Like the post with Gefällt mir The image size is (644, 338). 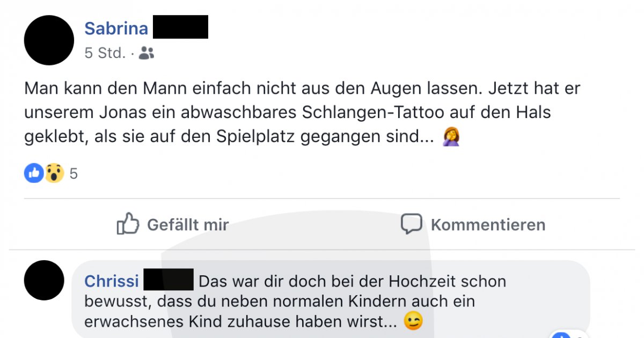[x=173, y=224]
